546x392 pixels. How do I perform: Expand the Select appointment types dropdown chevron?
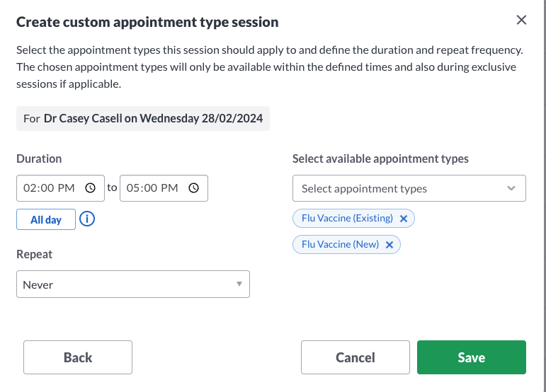click(511, 188)
